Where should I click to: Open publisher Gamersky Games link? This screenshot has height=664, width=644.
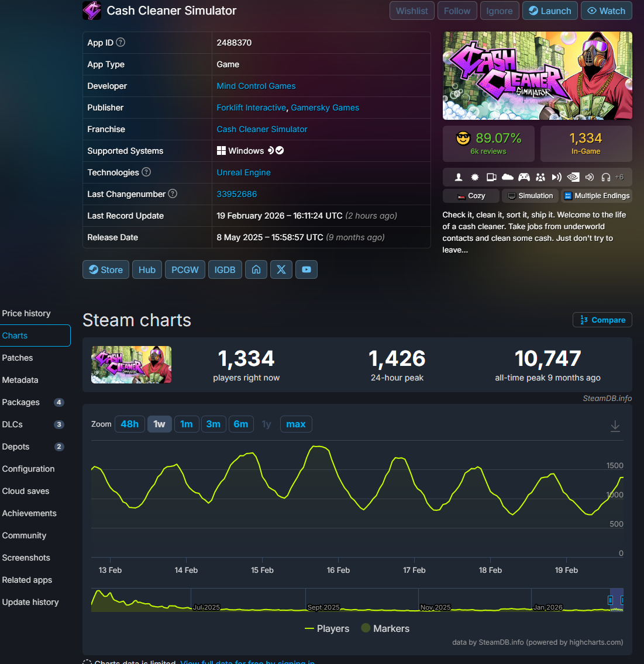point(325,108)
